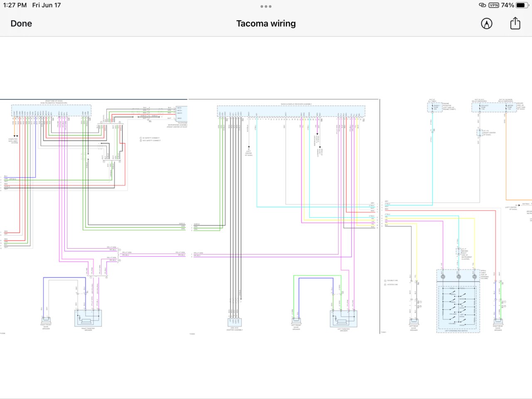Tap the VPN status indicator

[494, 5]
